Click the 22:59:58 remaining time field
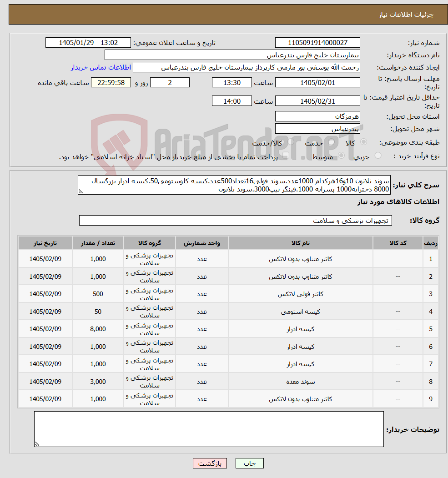The width and height of the screenshot is (448, 478). point(111,83)
